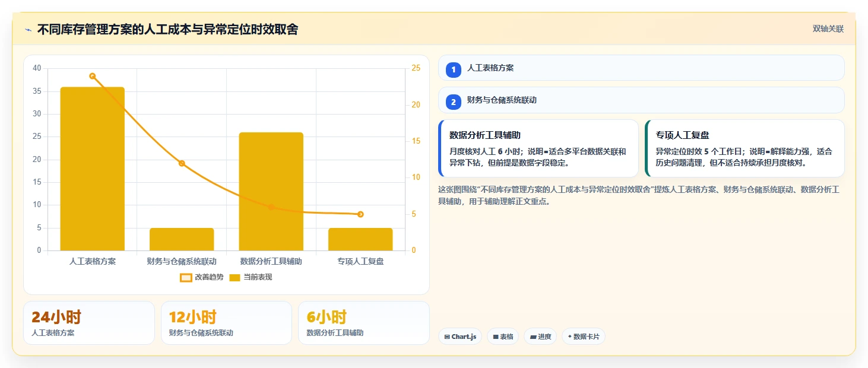The height and width of the screenshot is (368, 868).
Task: Click line point above 人工表格方案 bar
Action: (x=93, y=76)
